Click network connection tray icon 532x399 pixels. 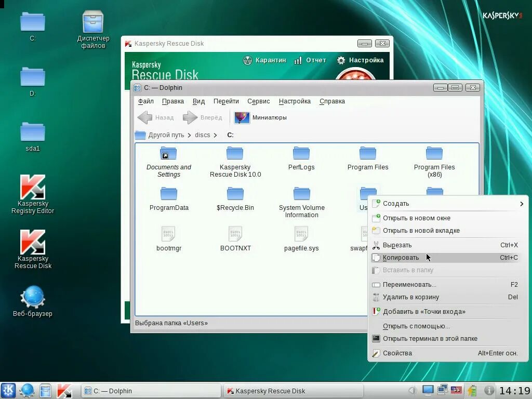pyautogui.click(x=442, y=390)
